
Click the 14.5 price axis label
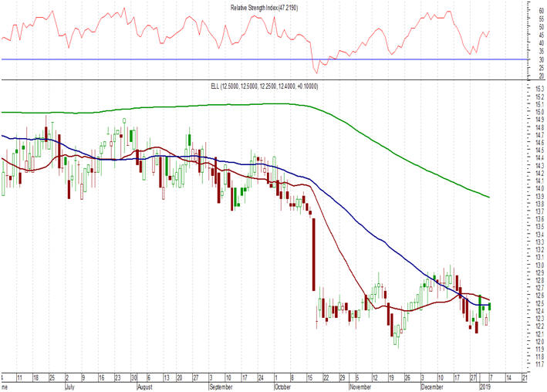pyautogui.click(x=540, y=150)
